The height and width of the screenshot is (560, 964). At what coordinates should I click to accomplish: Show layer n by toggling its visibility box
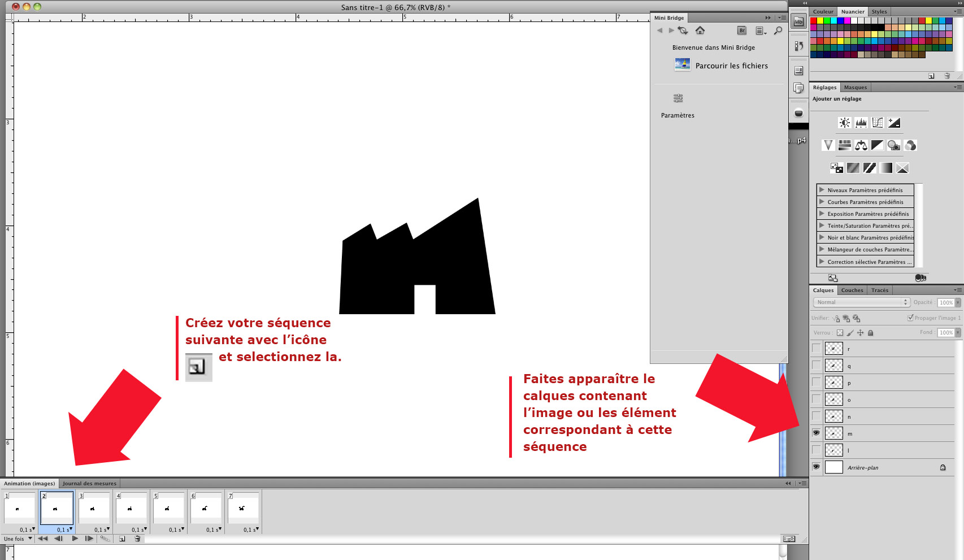point(816,416)
